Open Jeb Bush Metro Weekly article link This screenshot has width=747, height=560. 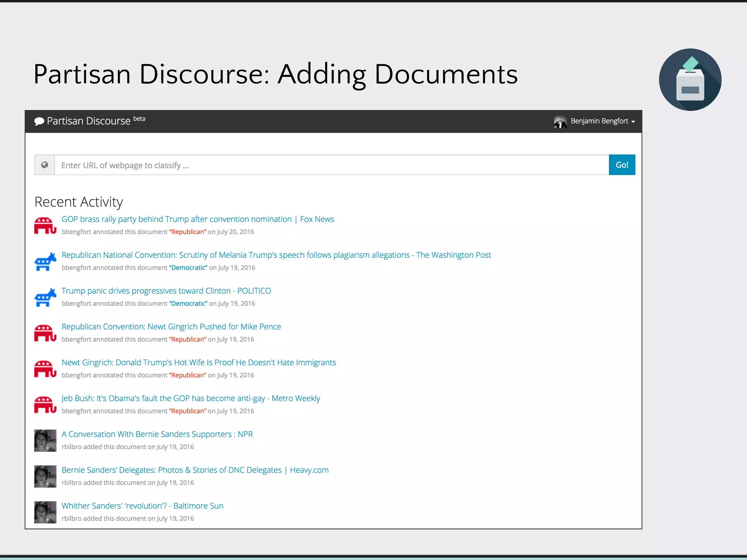pyautogui.click(x=191, y=398)
